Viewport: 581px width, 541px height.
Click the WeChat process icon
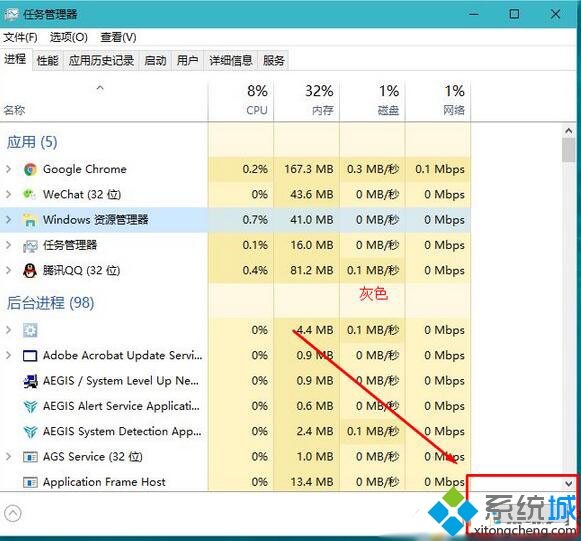coord(30,194)
